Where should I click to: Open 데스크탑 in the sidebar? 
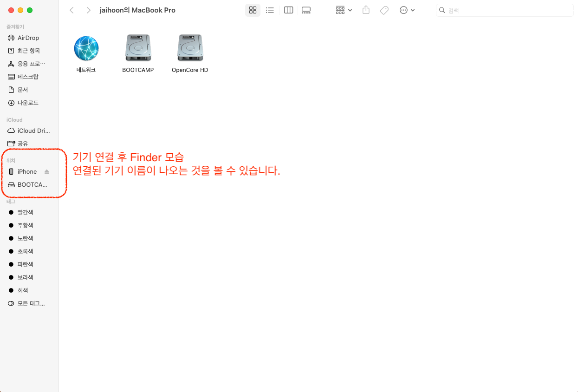tap(29, 77)
